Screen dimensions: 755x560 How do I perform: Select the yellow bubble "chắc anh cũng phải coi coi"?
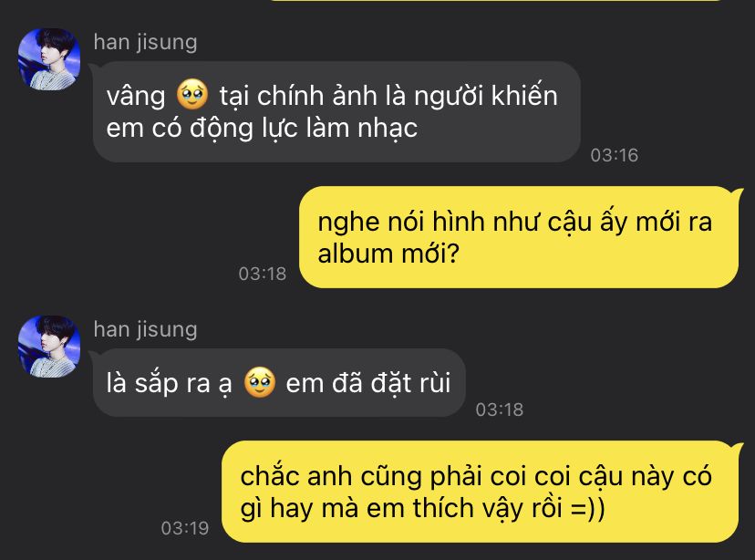coord(480,492)
